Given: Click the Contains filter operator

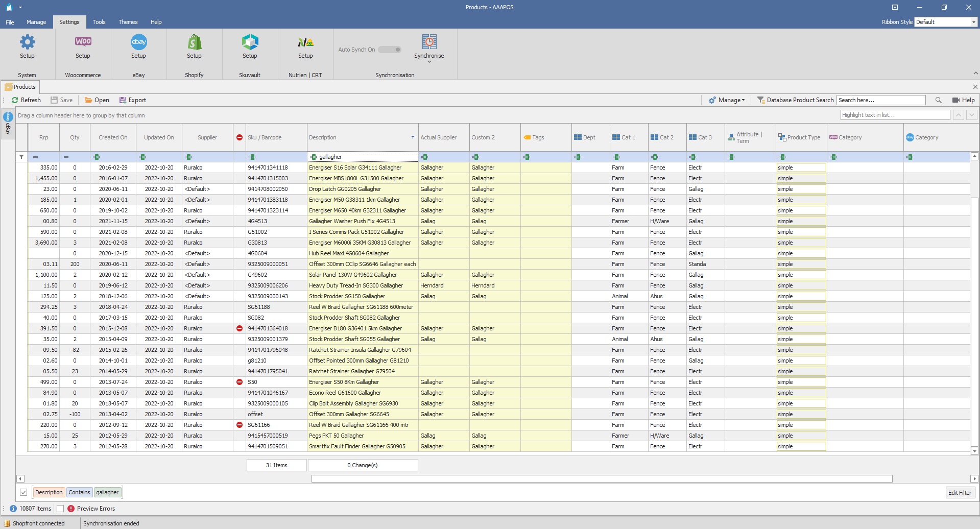Looking at the screenshot, I should point(79,492).
